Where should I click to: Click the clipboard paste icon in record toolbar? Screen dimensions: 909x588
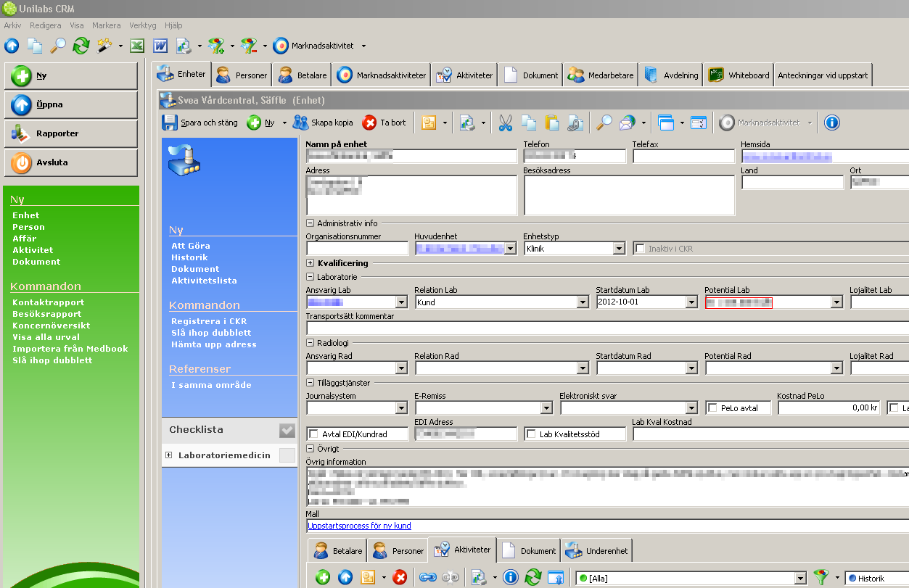(552, 123)
